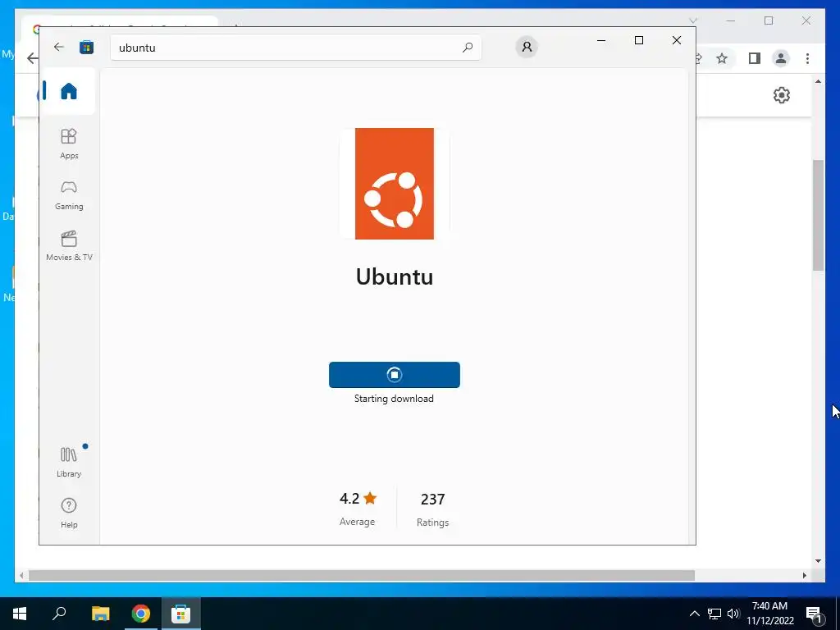840x630 pixels.
Task: Open Chrome profile avatar
Action: (x=781, y=58)
